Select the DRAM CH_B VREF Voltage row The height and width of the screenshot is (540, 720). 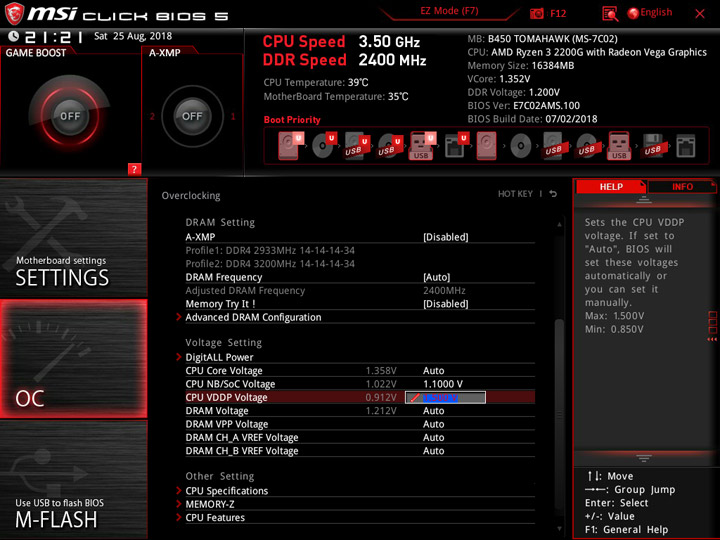[360, 451]
